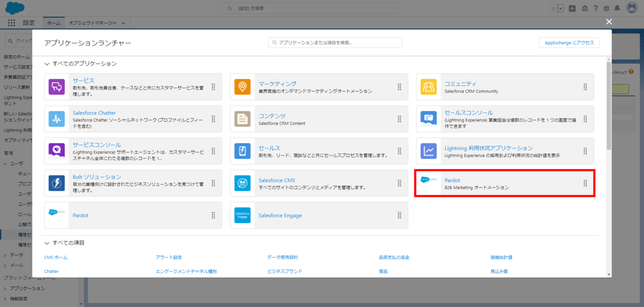Image resolution: width=644 pixels, height=307 pixels.
Task: Open the Lightning 利用状況アプリケーション chart icon
Action: (x=429, y=151)
